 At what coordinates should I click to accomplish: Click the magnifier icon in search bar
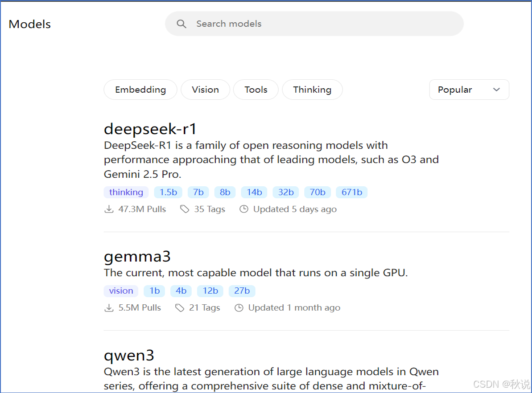(181, 24)
